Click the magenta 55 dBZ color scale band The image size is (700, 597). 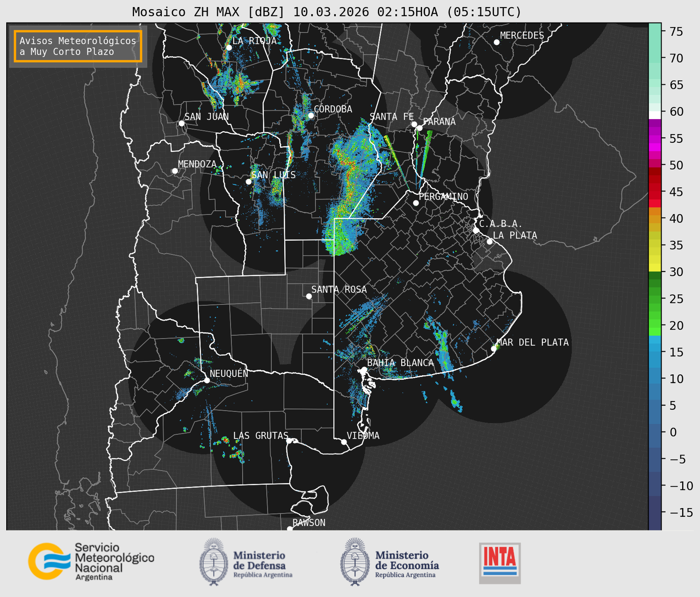[655, 138]
